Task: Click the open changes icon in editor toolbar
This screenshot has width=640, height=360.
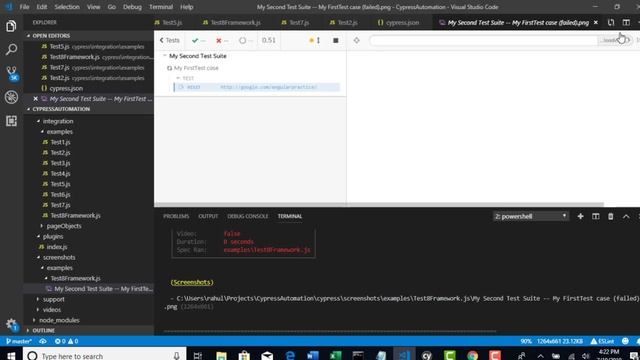Action: click(611, 22)
